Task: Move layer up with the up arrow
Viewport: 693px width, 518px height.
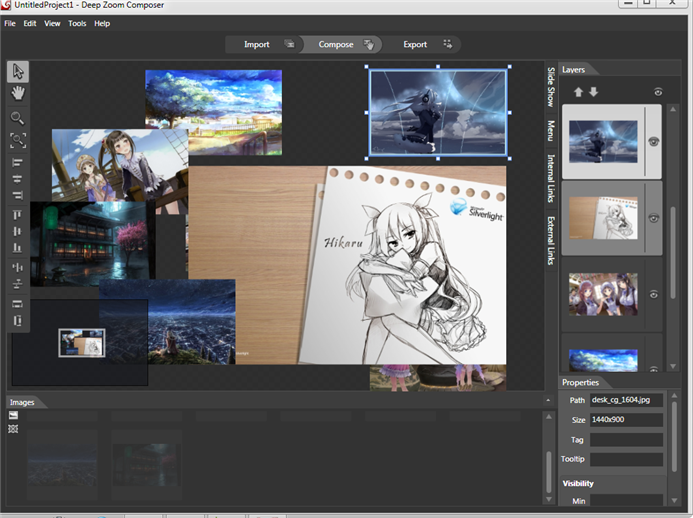Action: tap(578, 92)
